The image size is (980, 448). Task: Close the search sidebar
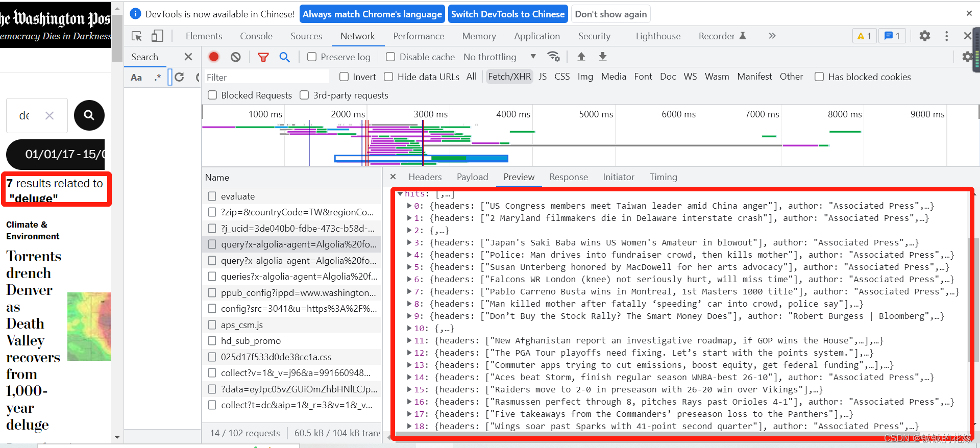[188, 57]
